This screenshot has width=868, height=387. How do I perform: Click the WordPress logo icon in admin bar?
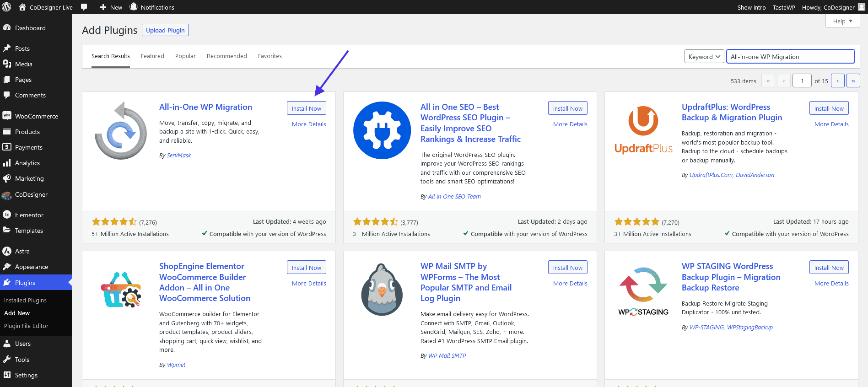click(7, 7)
